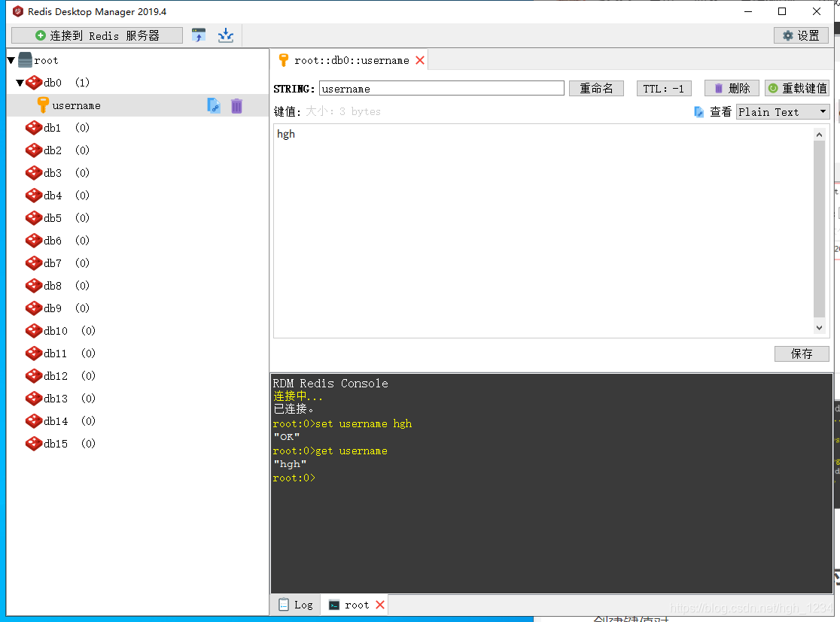Click the db8 database icon
The image size is (840, 622).
pyautogui.click(x=34, y=286)
